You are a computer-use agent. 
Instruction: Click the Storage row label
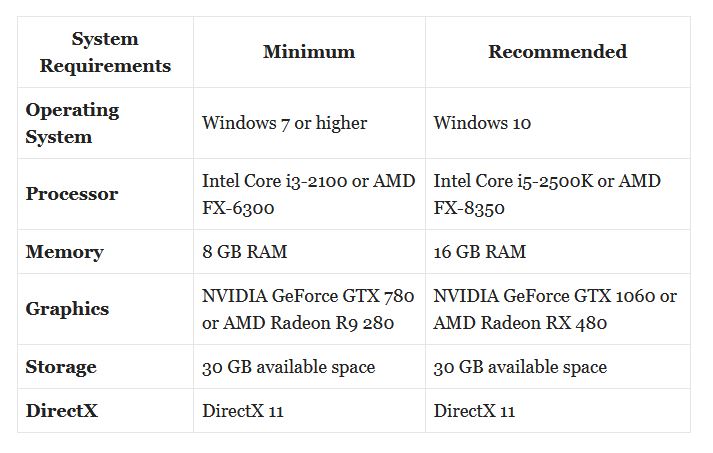coord(61,367)
